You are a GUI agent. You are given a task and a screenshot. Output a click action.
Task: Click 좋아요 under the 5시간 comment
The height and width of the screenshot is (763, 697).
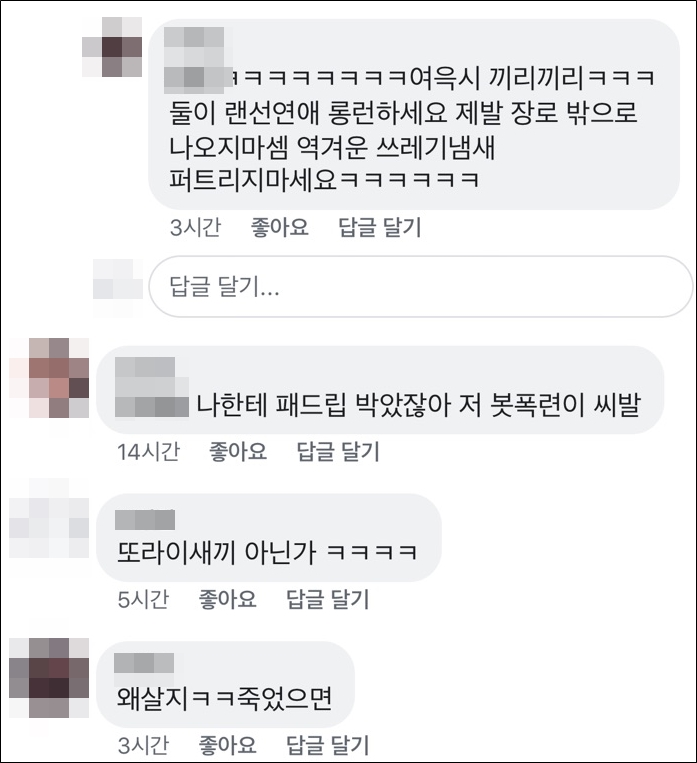(228, 599)
